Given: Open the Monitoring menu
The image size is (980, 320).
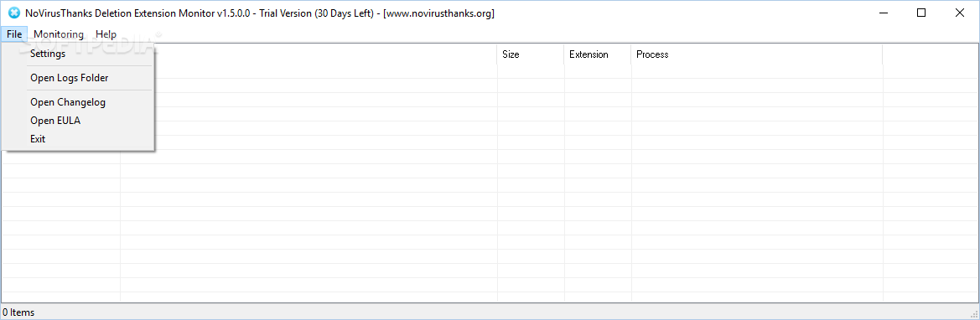Looking at the screenshot, I should coord(59,34).
